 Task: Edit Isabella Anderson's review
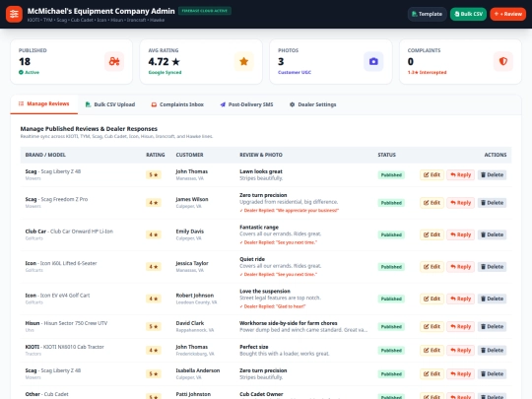(432, 374)
